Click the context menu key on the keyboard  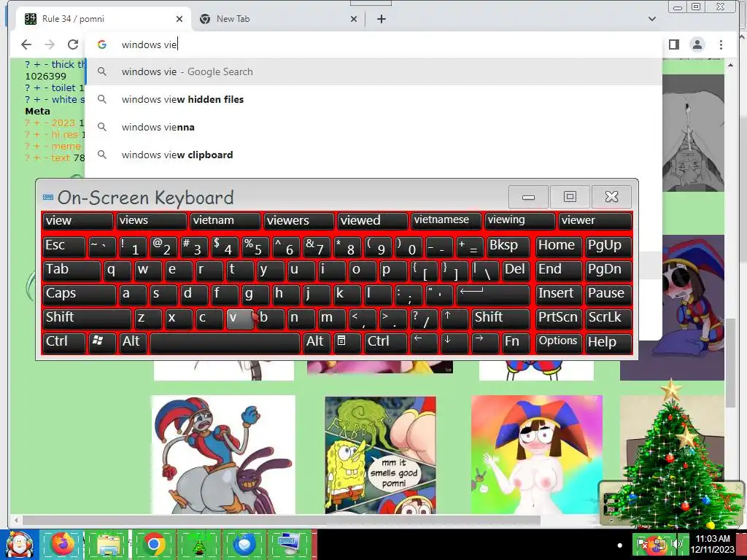click(x=346, y=342)
